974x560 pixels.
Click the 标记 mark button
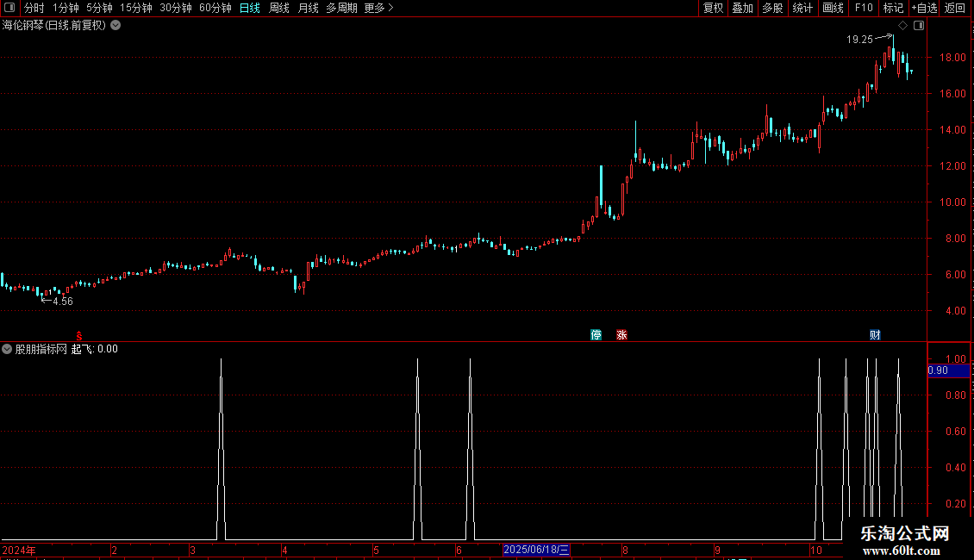click(893, 8)
